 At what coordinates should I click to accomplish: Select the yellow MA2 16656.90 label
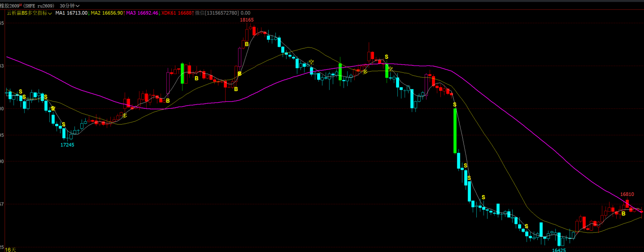point(107,13)
